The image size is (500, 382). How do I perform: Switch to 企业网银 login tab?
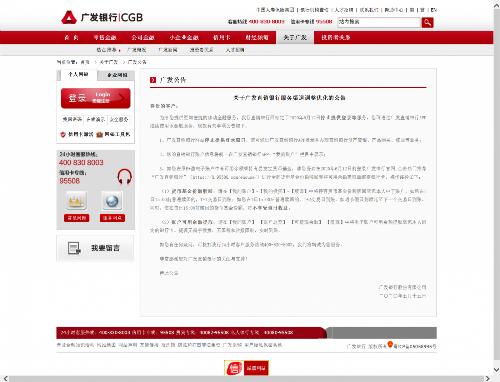click(x=117, y=75)
